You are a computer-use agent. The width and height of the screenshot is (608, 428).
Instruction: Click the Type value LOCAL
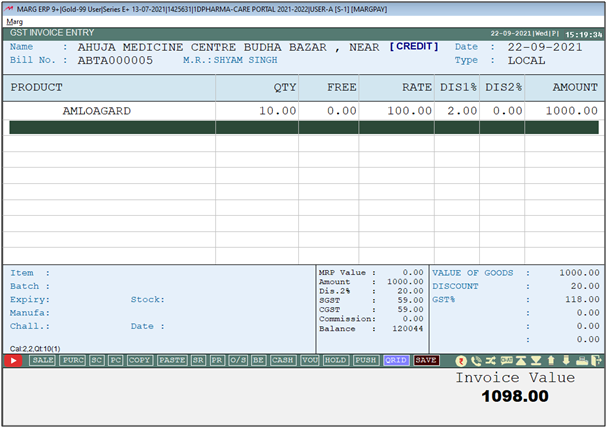(x=527, y=61)
